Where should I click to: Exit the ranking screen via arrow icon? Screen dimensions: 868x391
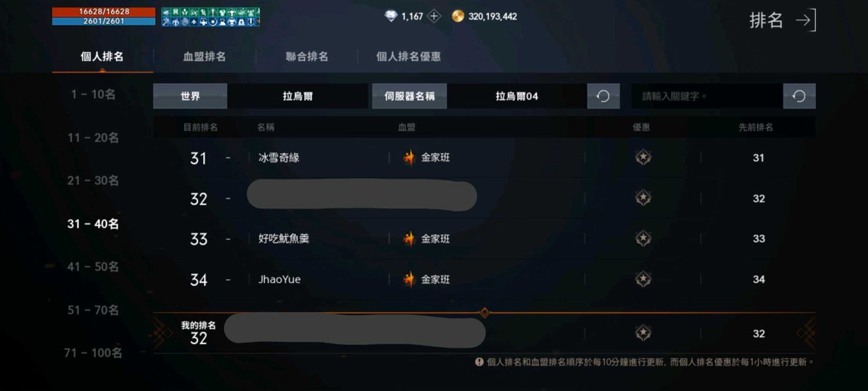pos(806,20)
